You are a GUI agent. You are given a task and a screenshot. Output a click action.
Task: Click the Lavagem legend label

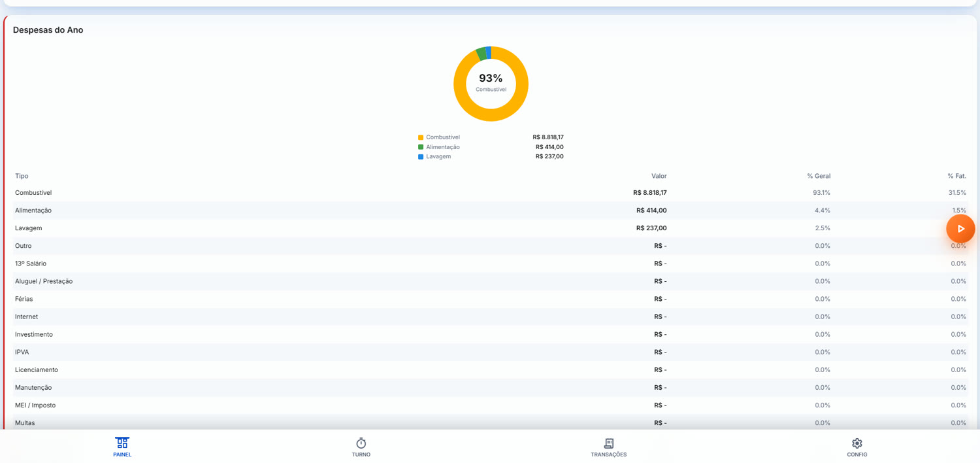click(x=438, y=156)
